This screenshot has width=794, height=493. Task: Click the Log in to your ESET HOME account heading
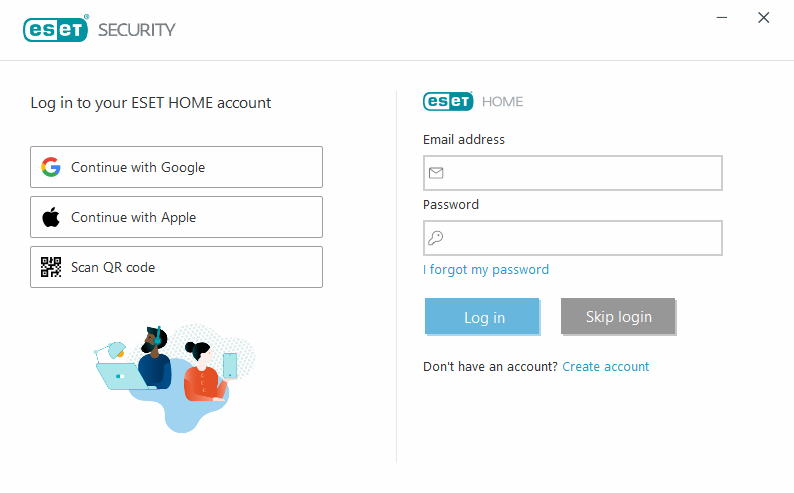click(151, 102)
